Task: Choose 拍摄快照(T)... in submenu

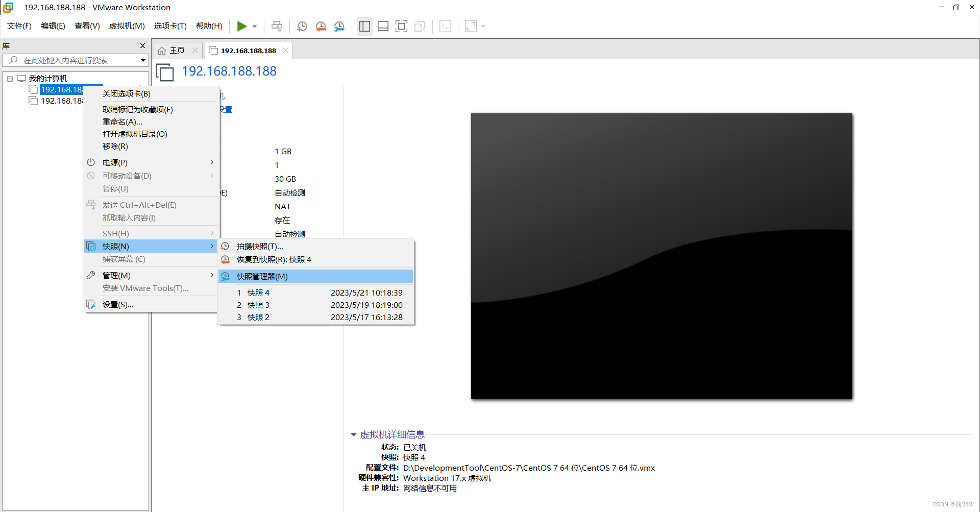Action: click(316, 247)
